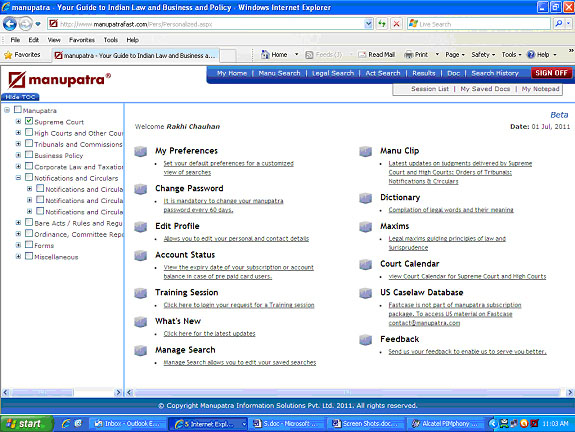The height and width of the screenshot is (432, 575).
Task: Click the What's New cube icon
Action: [140, 322]
